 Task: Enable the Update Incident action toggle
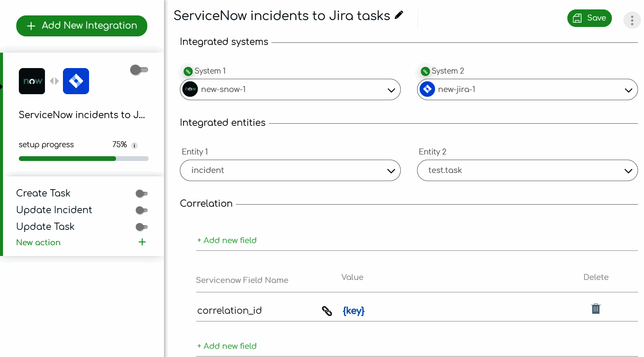pos(141,210)
